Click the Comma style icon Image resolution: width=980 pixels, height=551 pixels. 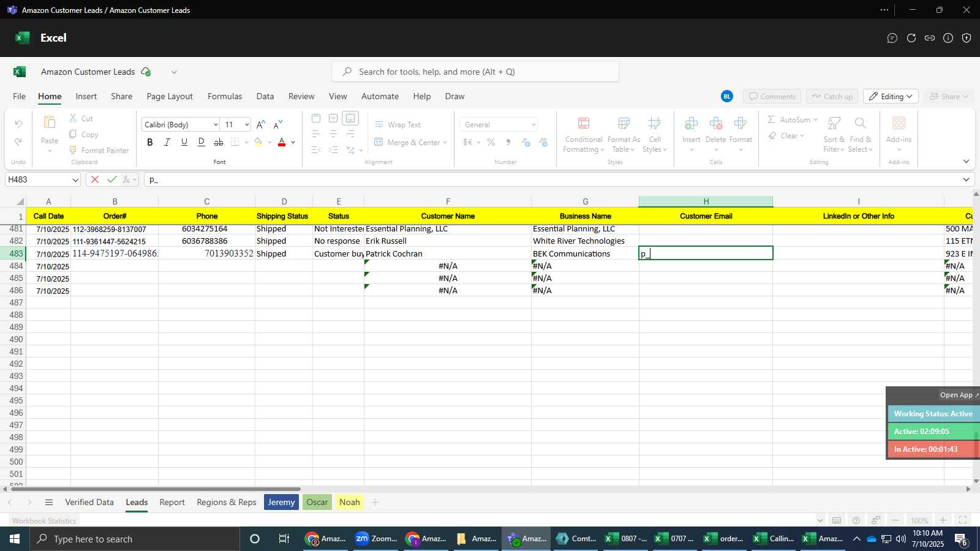click(x=508, y=142)
